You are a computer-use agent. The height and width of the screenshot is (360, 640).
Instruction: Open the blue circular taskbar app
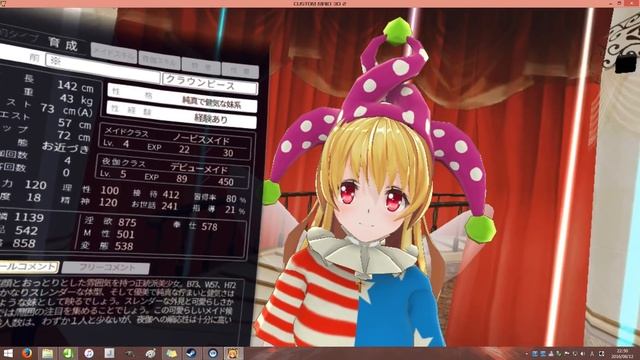coord(212,353)
